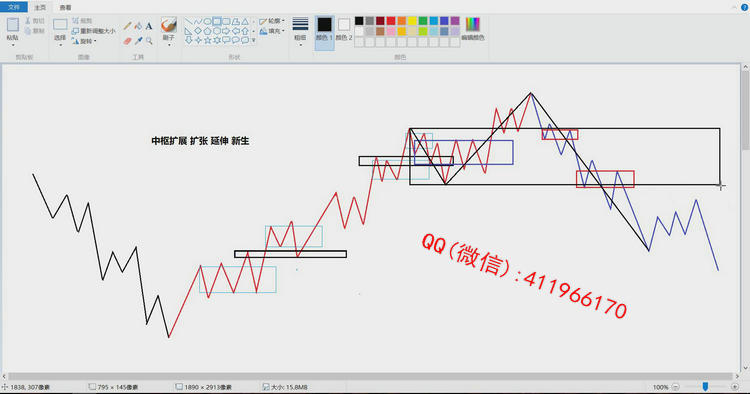Image resolution: width=750 pixels, height=394 pixels.
Task: Click the zoom slider handle in the status bar
Action: coord(705,386)
